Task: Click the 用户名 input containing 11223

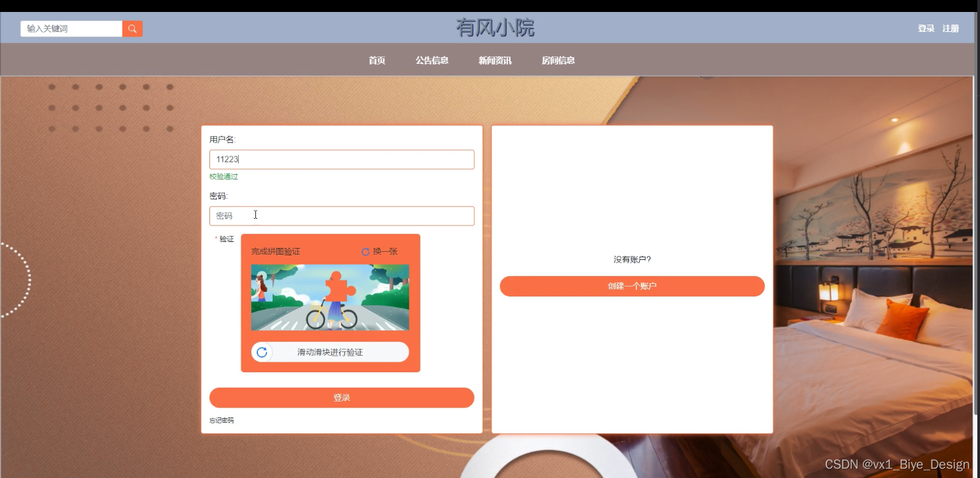Action: pyautogui.click(x=342, y=160)
